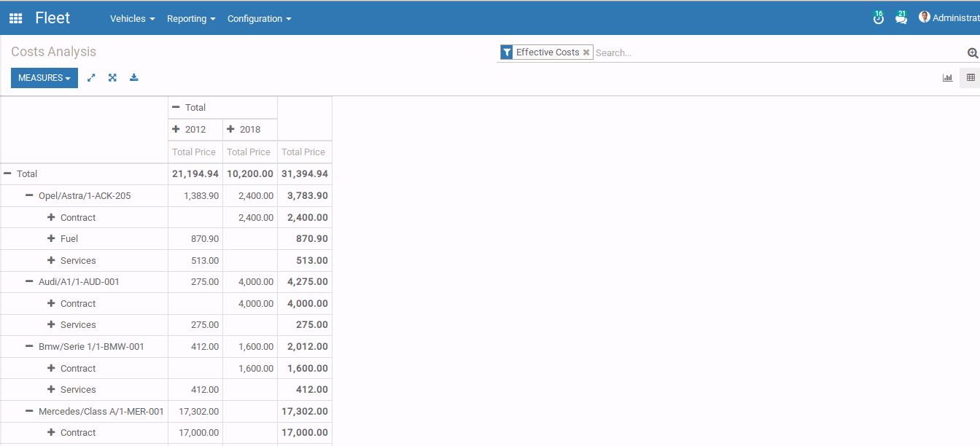
Task: Click the Fleet app title
Action: (x=52, y=17)
